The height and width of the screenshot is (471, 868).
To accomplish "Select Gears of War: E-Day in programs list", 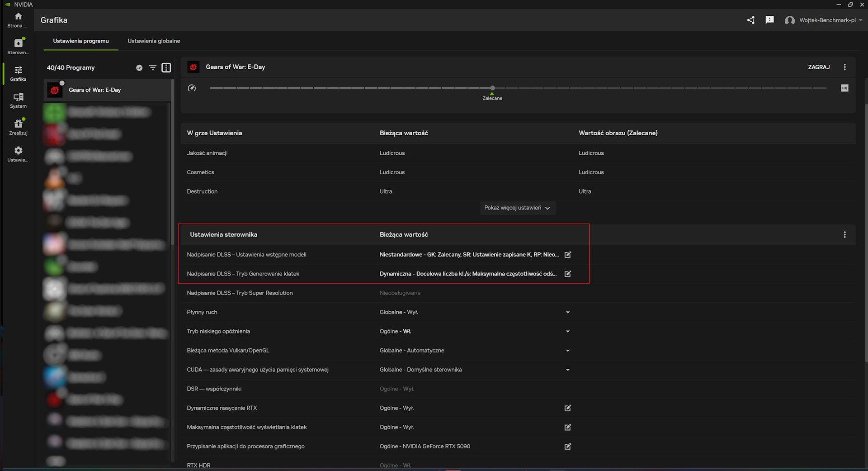I will pos(108,90).
